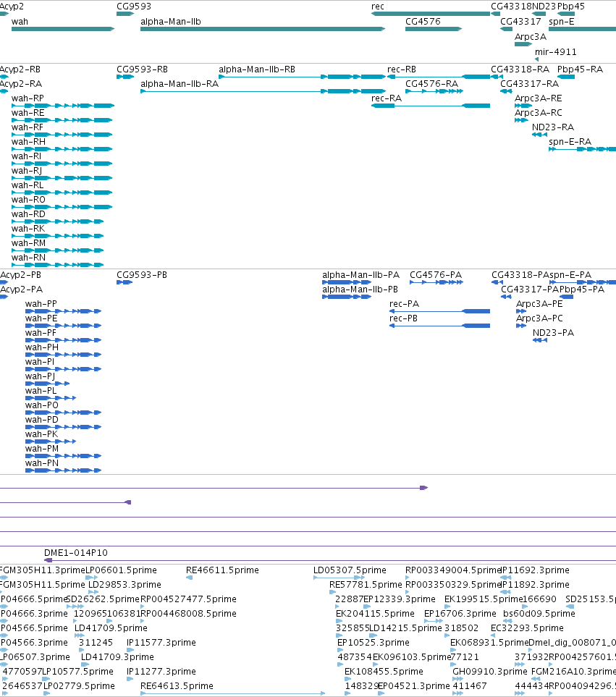Click transcript wah-RN

(x=57, y=264)
